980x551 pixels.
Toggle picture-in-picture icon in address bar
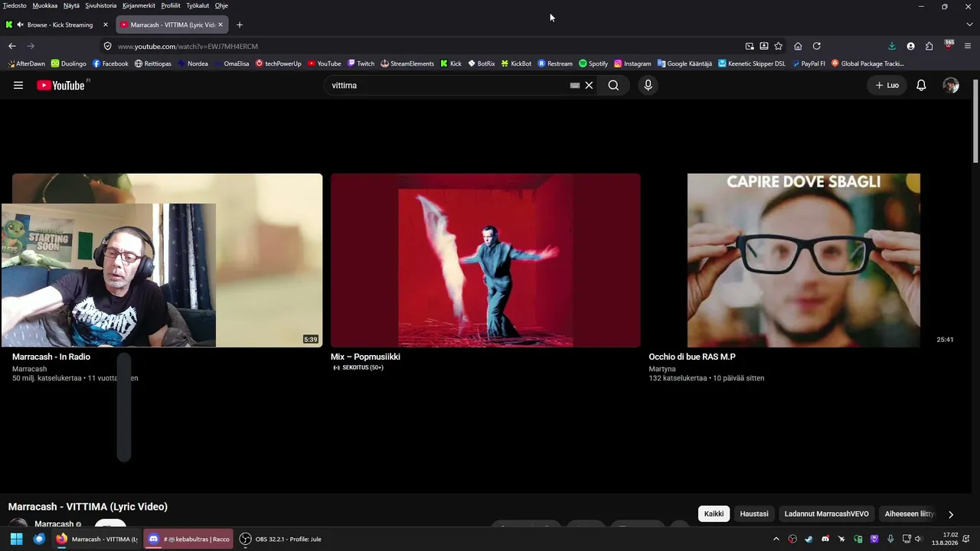[750, 46]
